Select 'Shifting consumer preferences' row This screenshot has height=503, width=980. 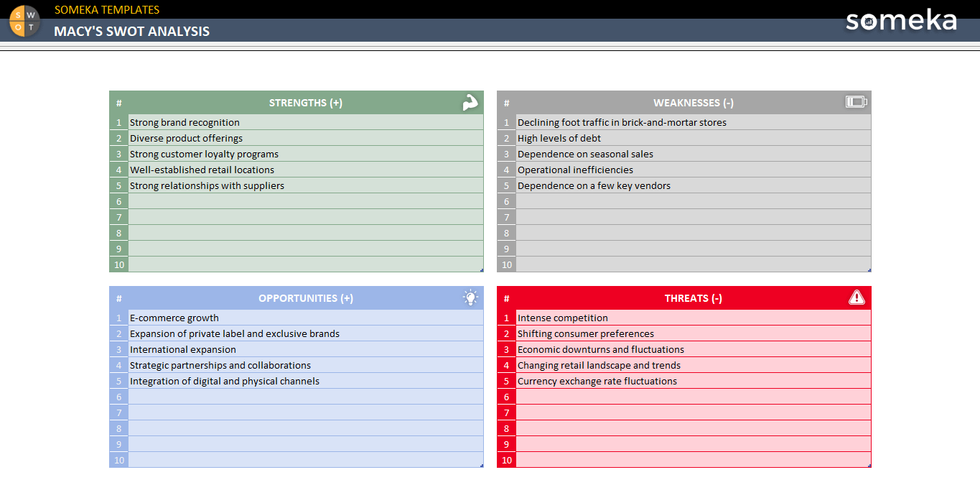(694, 333)
